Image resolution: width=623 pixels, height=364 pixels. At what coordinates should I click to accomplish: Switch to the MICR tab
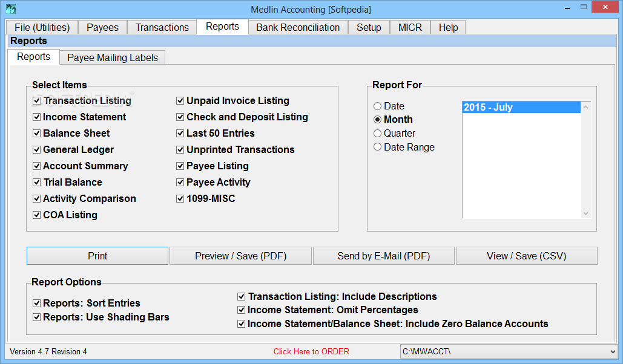[x=410, y=27]
